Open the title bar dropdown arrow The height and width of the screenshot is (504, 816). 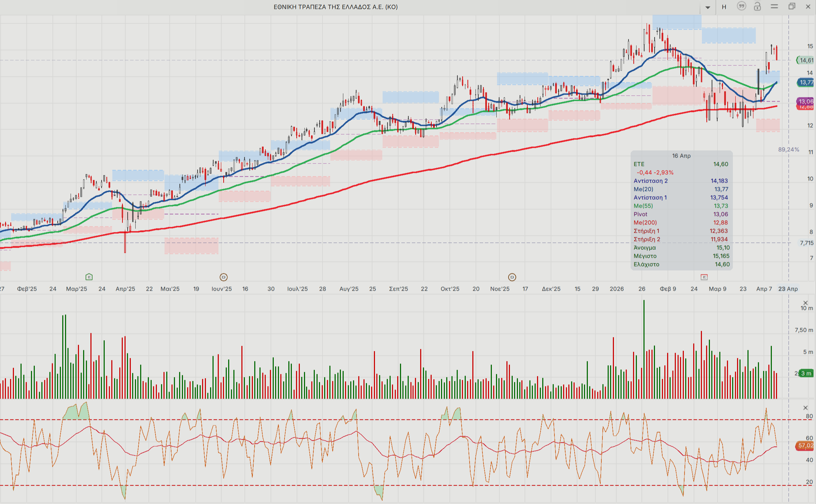pos(708,7)
